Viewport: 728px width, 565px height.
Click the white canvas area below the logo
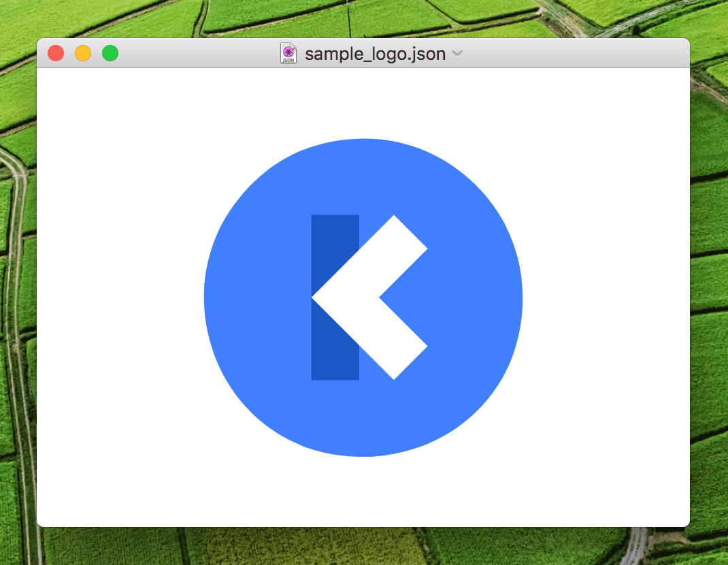pos(363,490)
